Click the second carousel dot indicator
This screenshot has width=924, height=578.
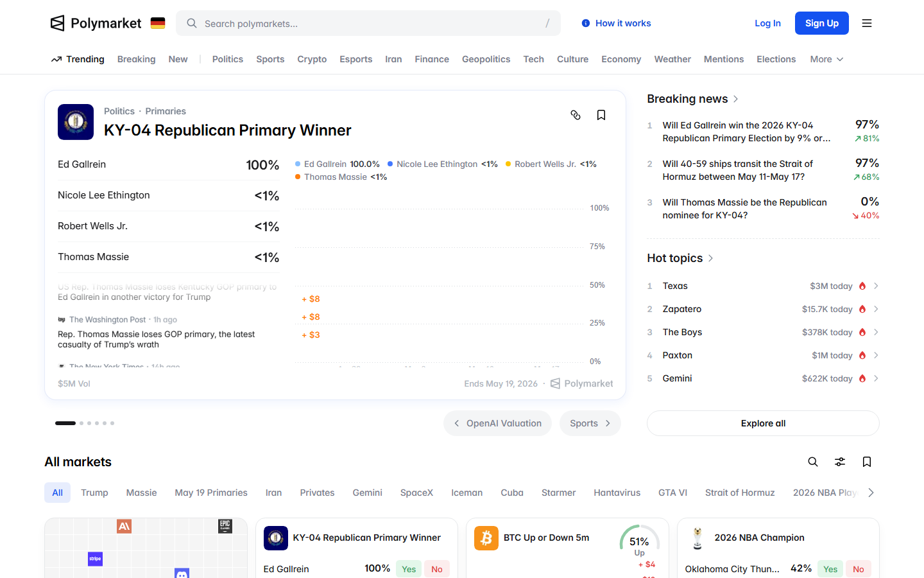[81, 423]
